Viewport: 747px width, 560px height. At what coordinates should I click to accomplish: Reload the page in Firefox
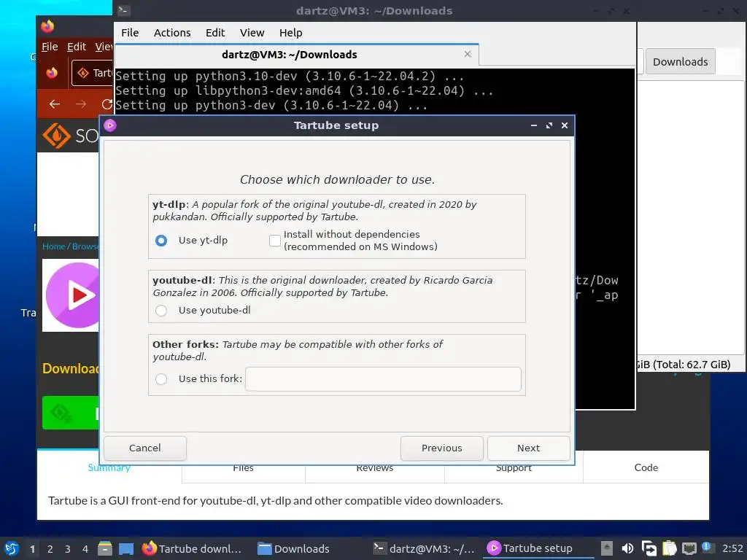click(107, 104)
